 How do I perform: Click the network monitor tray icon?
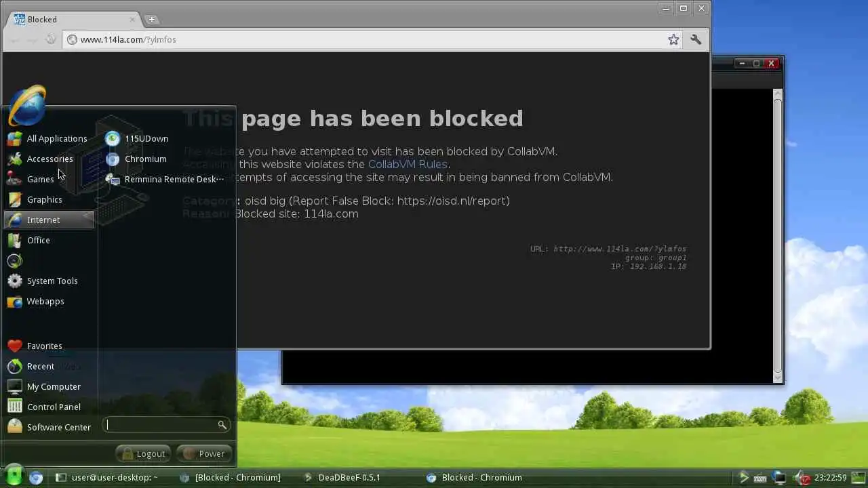780,477
